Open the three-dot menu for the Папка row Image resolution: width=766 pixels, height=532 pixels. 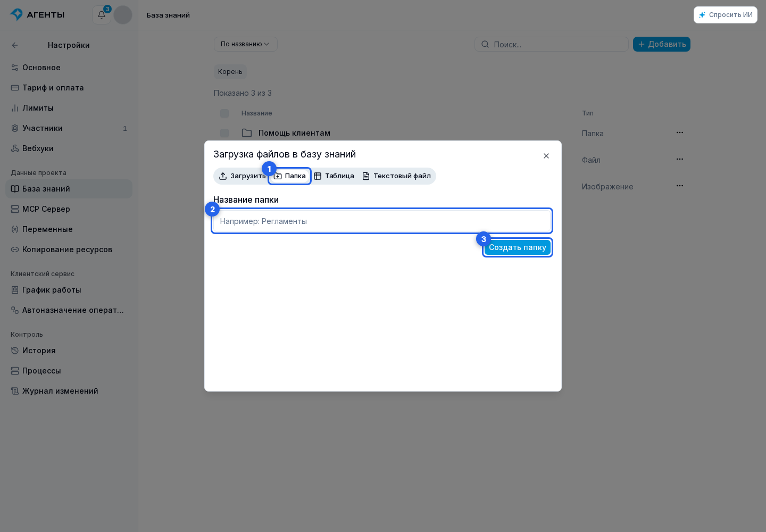pyautogui.click(x=680, y=132)
